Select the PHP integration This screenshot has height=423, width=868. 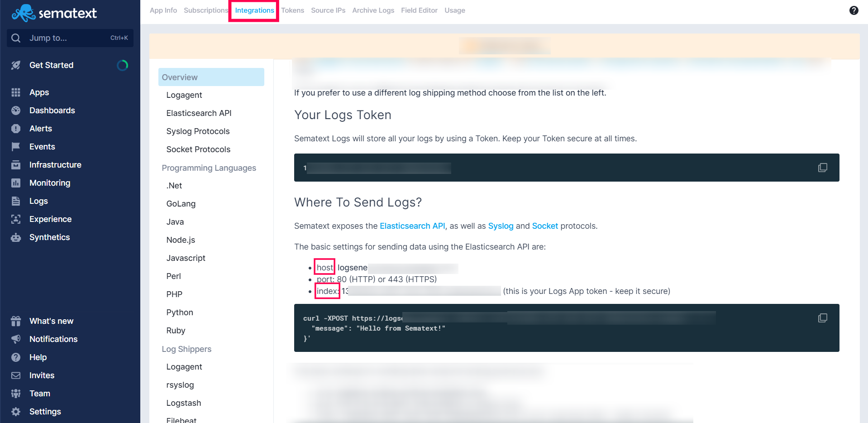[x=174, y=294]
